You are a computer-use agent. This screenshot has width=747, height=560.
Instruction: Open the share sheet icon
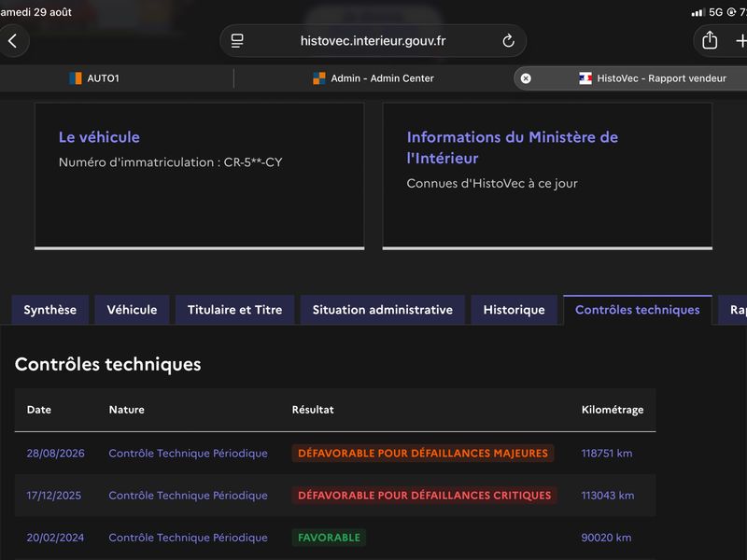pos(710,40)
